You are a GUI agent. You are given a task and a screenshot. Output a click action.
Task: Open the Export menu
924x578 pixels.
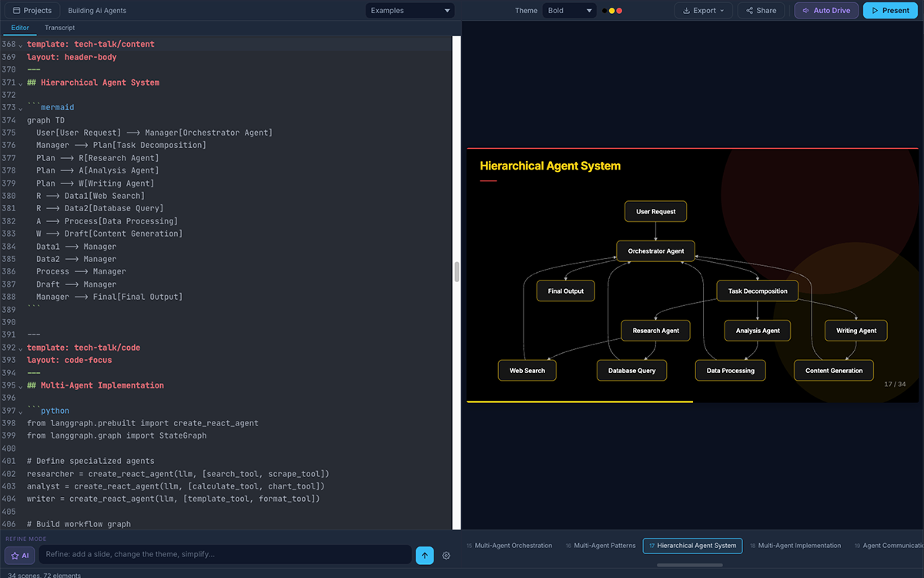pos(704,11)
